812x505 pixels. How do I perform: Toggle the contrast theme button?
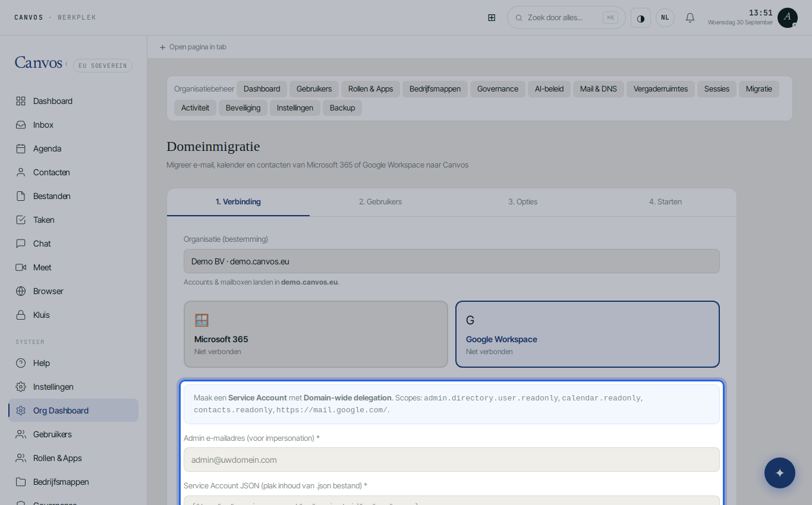pyautogui.click(x=641, y=18)
